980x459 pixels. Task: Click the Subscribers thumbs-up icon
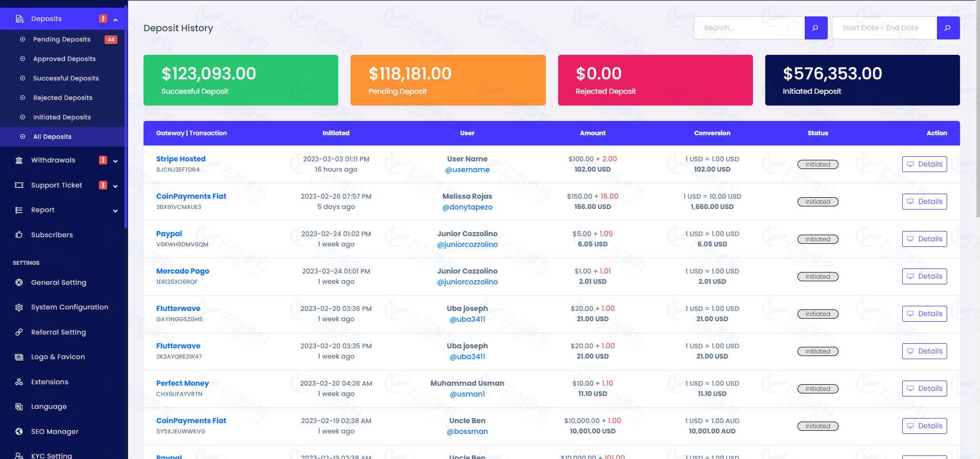click(x=19, y=235)
